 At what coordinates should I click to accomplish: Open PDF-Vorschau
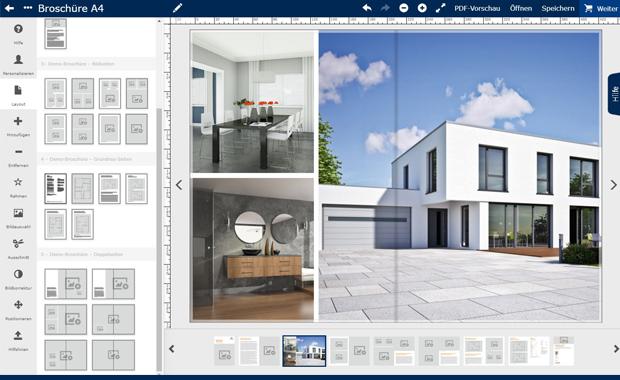coord(477,8)
